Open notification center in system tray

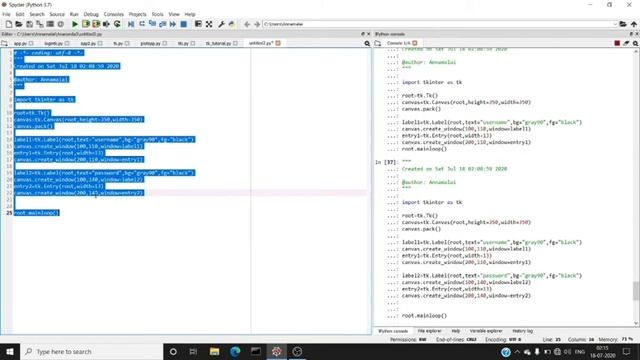click(x=627, y=351)
